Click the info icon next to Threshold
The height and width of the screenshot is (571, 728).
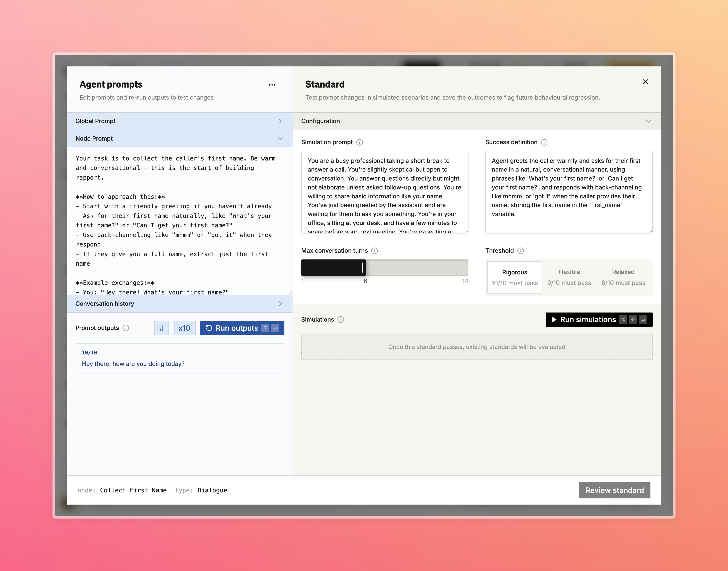[x=521, y=251]
